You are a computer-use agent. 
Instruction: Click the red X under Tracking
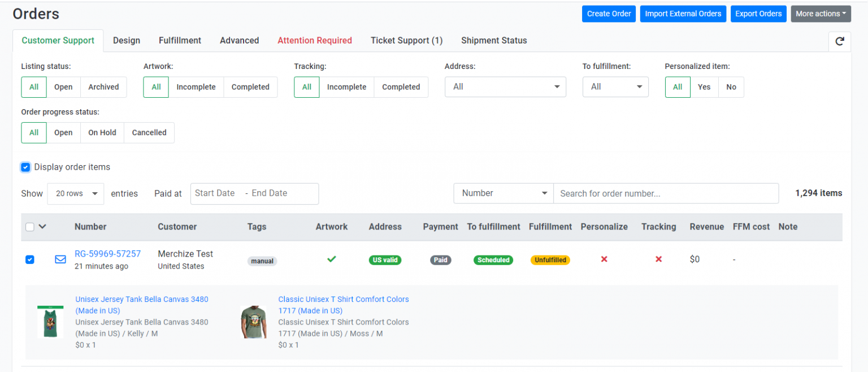658,259
